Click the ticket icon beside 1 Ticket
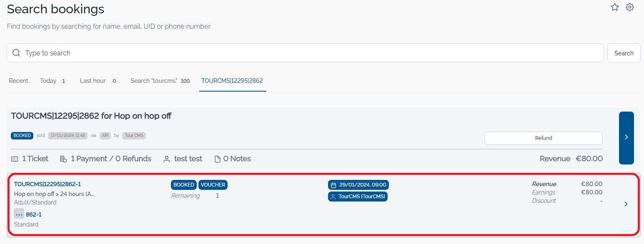The width and height of the screenshot is (644, 244). pyautogui.click(x=15, y=159)
